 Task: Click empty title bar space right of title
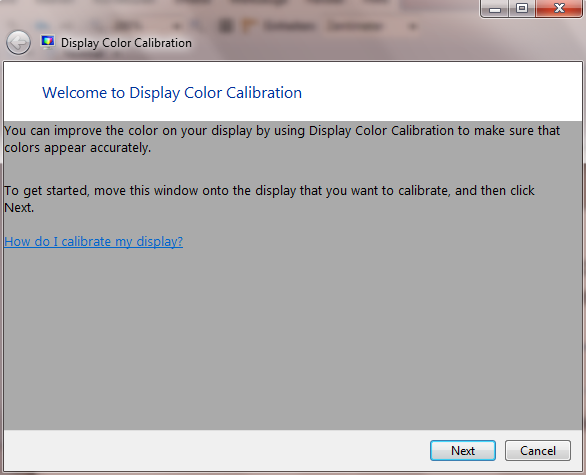[x=336, y=43]
